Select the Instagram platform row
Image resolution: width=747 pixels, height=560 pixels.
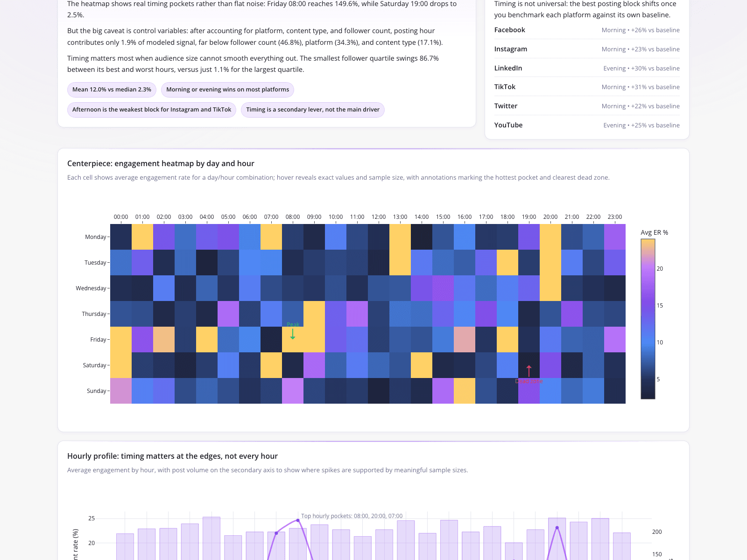click(587, 49)
